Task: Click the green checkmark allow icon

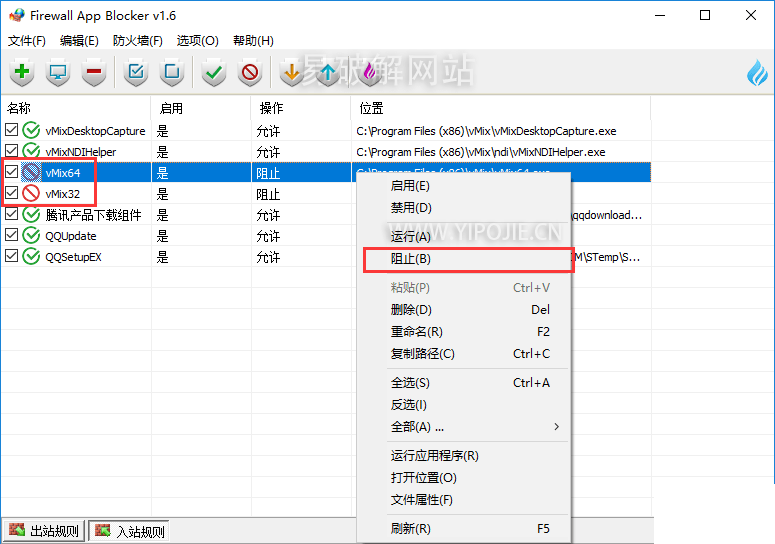Action: click(x=214, y=73)
